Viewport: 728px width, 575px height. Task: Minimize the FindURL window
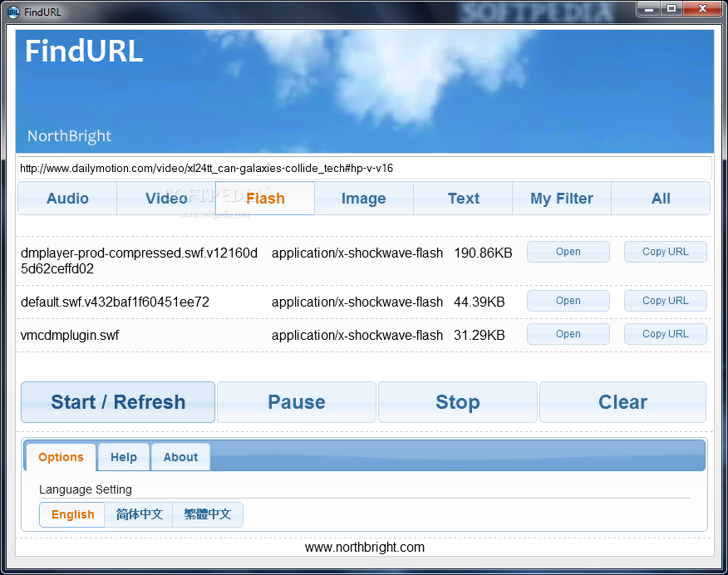(x=648, y=9)
